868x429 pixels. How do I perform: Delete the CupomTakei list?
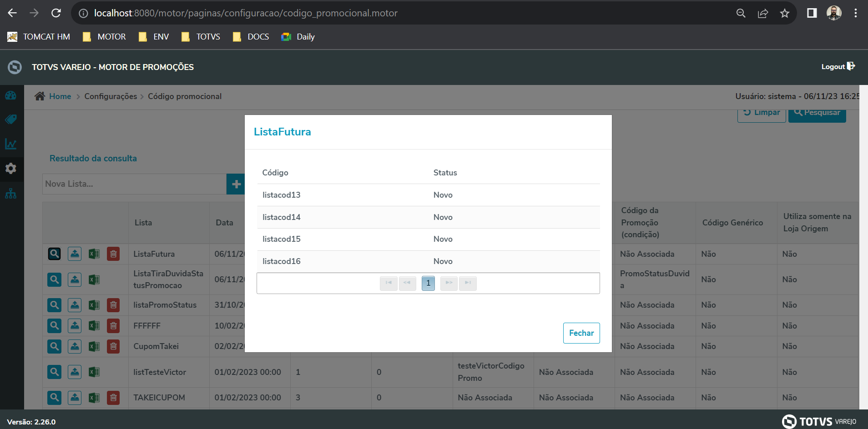click(x=113, y=346)
